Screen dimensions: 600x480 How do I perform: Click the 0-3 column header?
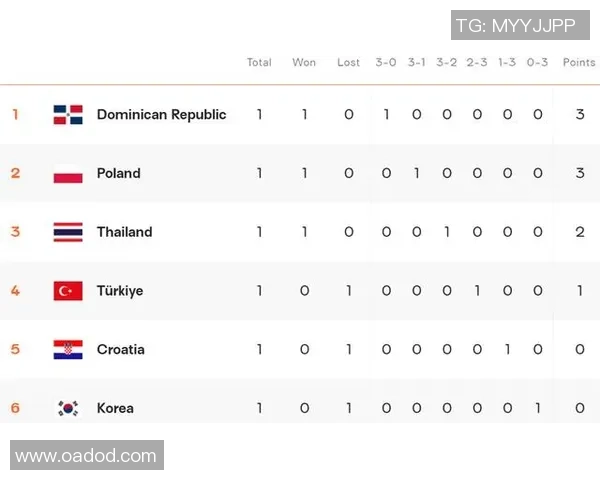pyautogui.click(x=537, y=62)
